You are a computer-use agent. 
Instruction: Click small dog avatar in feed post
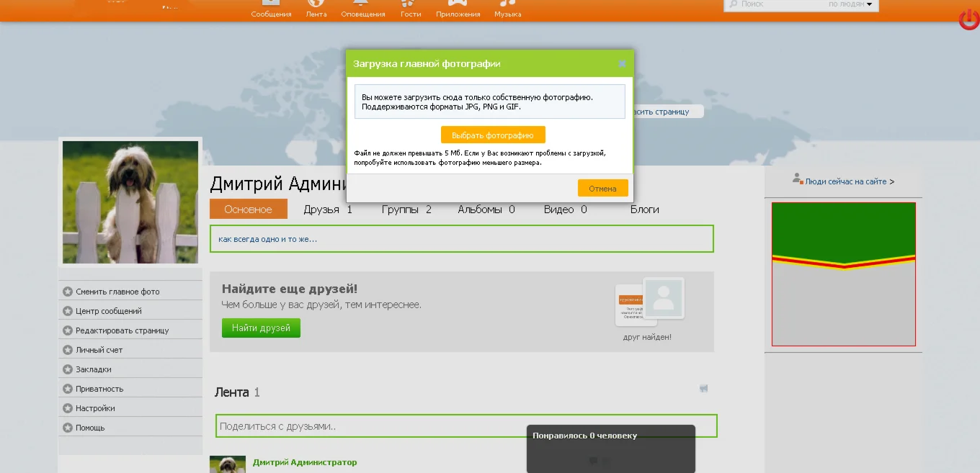click(228, 464)
